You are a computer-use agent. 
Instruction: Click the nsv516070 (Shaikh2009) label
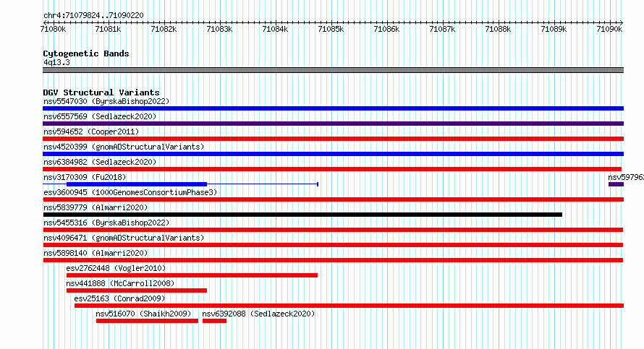tap(143, 314)
